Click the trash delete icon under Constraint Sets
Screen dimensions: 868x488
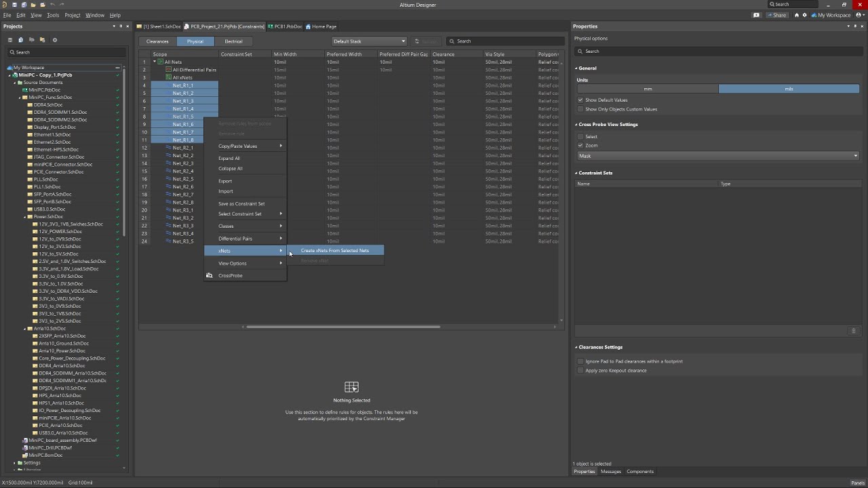(x=853, y=331)
